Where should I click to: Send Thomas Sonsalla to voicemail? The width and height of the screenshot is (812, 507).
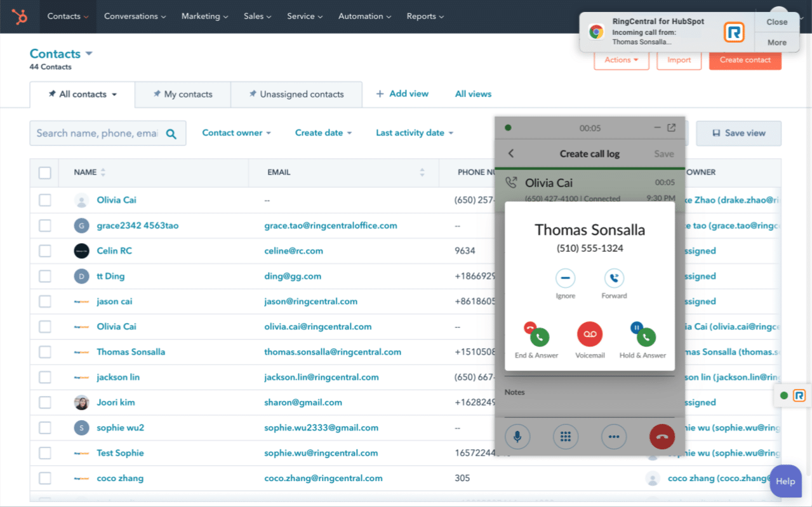(x=589, y=334)
